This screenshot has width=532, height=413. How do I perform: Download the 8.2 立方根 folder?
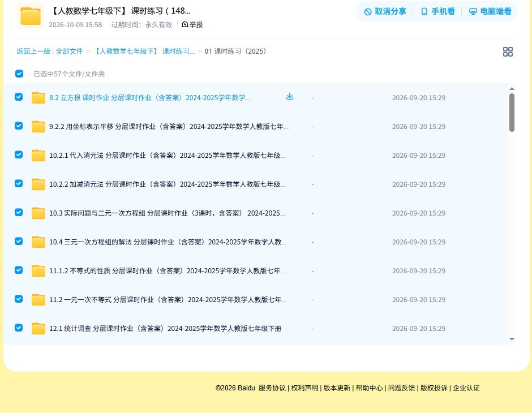[x=289, y=97]
